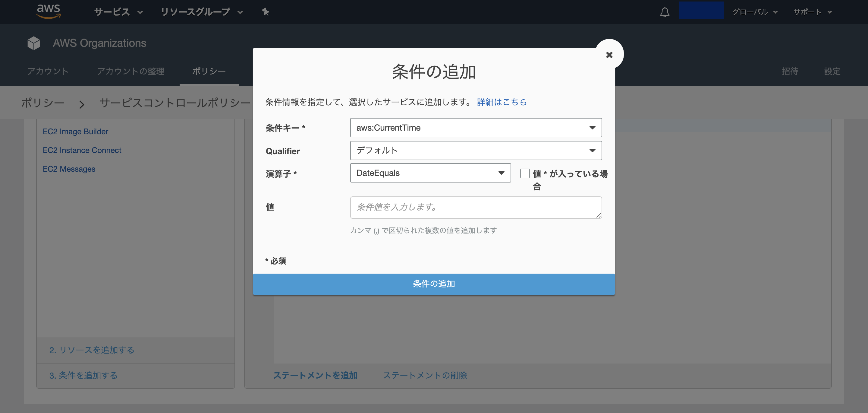Switch to the アカウント tab
The height and width of the screenshot is (413, 868).
click(x=48, y=71)
